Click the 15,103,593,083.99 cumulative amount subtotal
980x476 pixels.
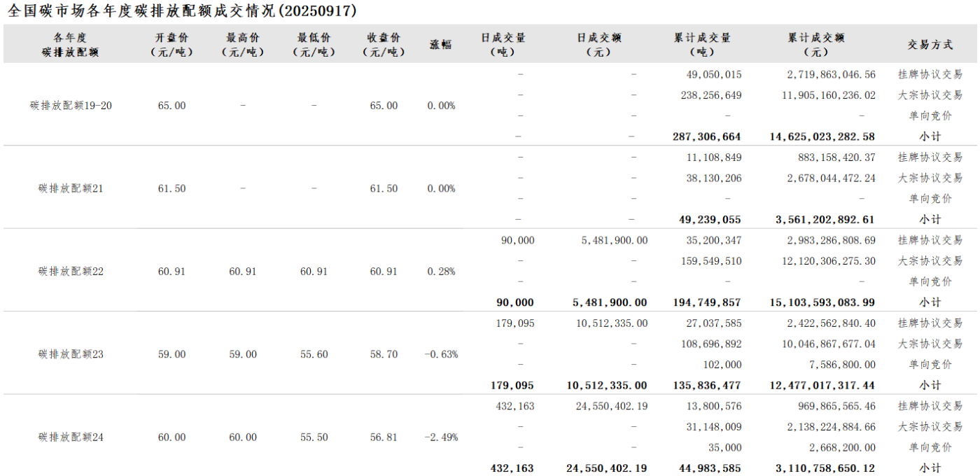pos(825,302)
